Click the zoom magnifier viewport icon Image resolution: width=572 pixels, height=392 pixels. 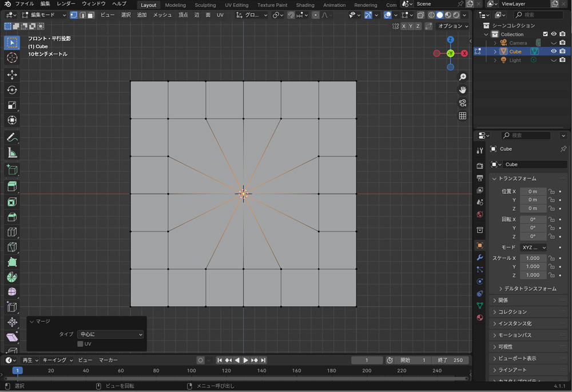[463, 77]
